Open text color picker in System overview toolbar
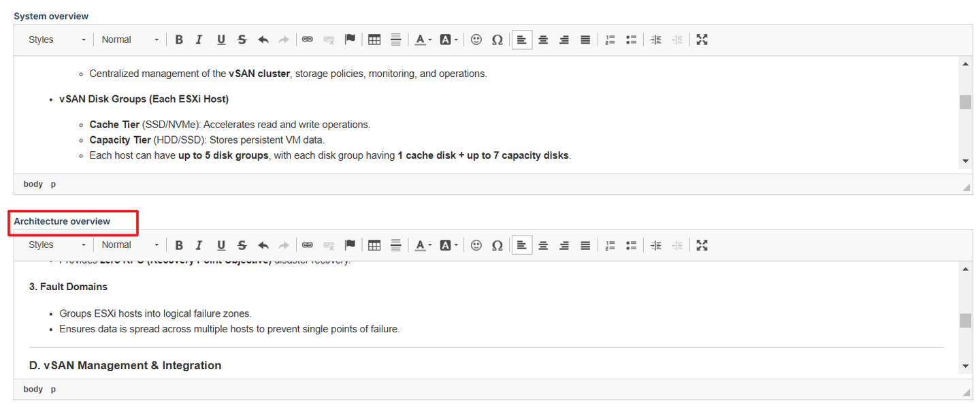980x410 pixels. click(423, 40)
